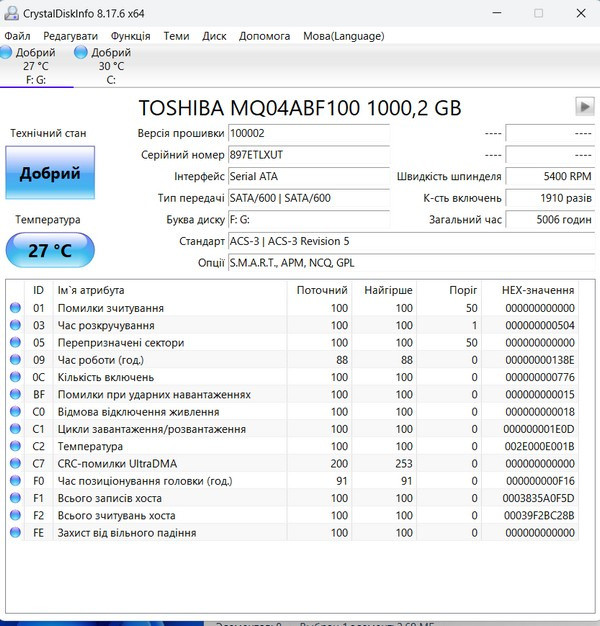Select the Помилки зчитування row text

click(111, 308)
